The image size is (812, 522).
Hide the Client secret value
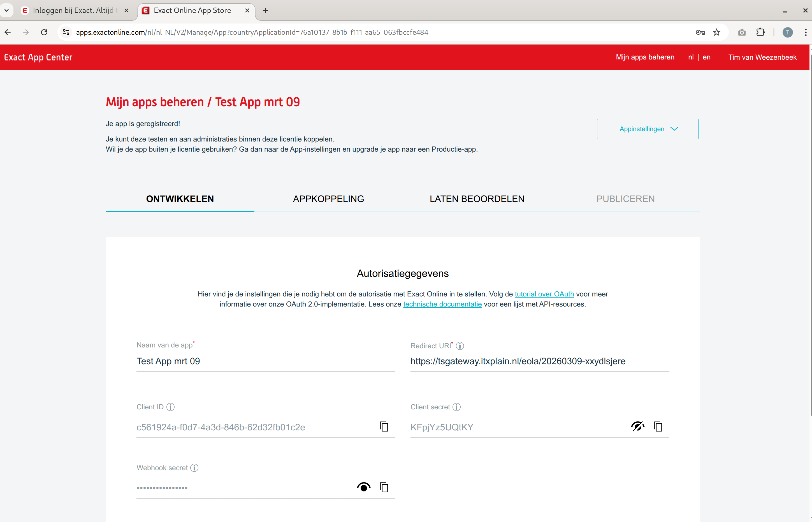637,426
